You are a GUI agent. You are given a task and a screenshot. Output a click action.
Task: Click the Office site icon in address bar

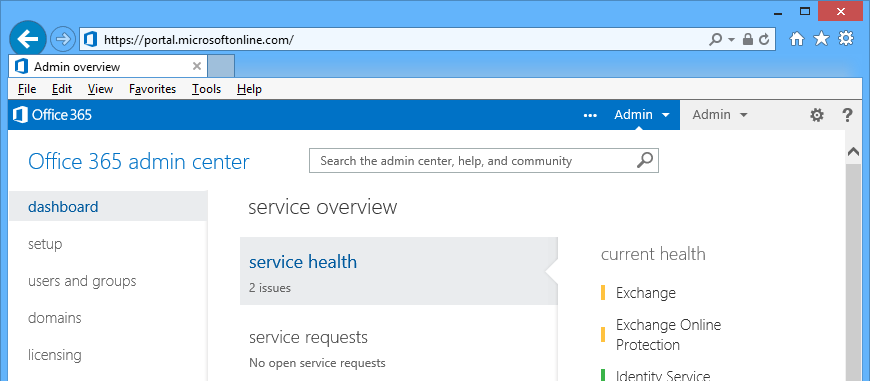click(90, 39)
